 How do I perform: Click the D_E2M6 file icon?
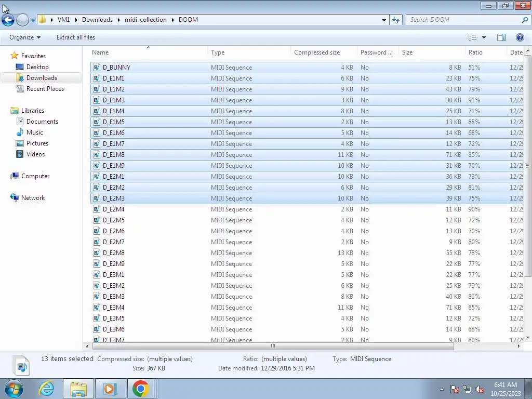pyautogui.click(x=97, y=231)
